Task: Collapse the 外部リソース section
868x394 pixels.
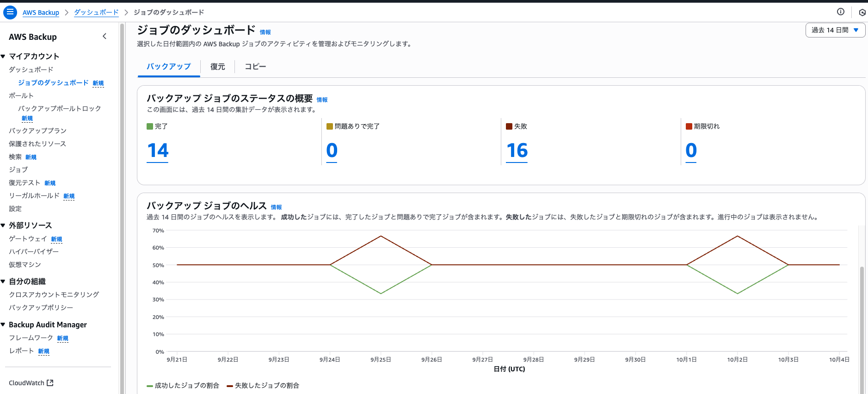Action: tap(3, 225)
